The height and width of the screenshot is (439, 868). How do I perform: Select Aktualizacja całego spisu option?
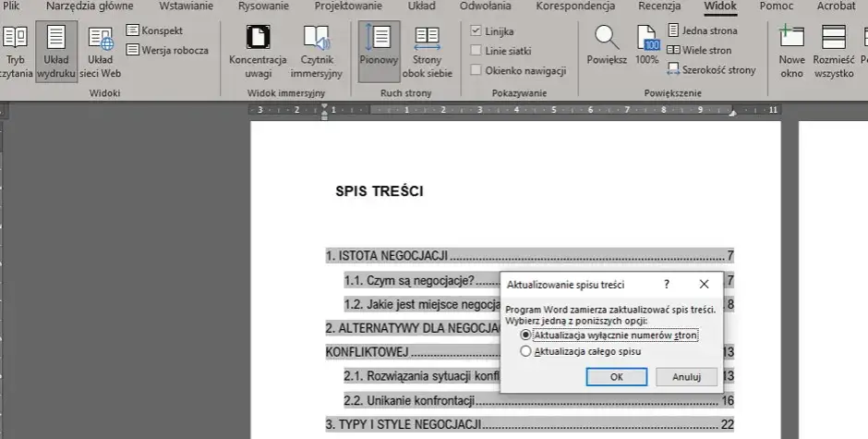click(581, 351)
